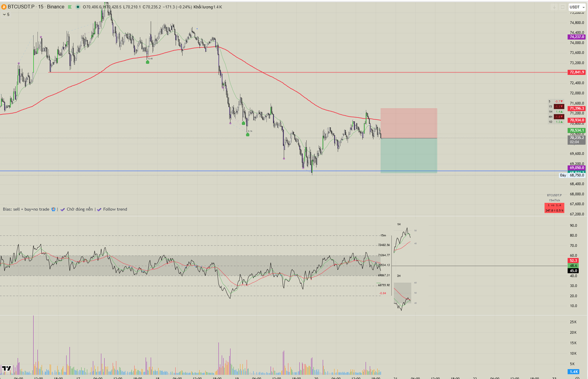Click the down-arrow icon near USDT

pyautogui.click(x=554, y=7)
